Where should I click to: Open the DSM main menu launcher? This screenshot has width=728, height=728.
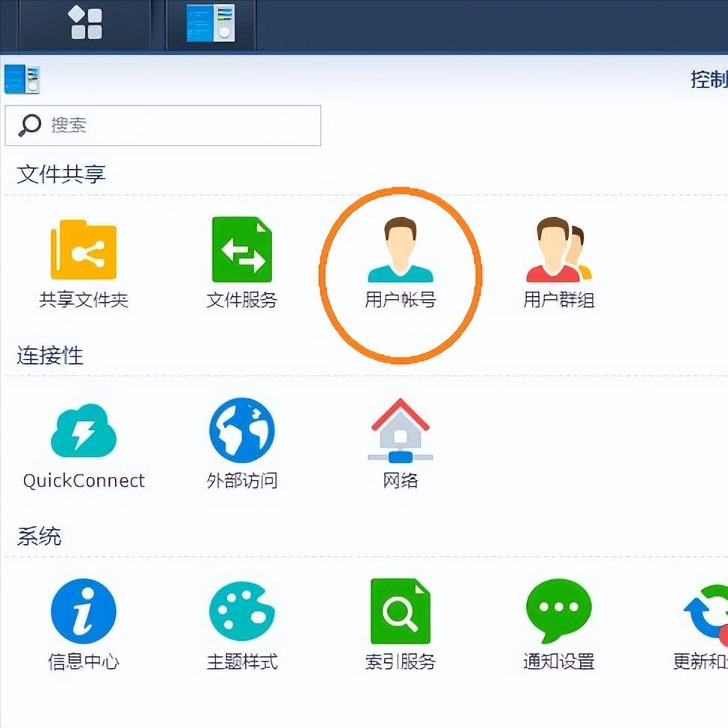coord(84,22)
